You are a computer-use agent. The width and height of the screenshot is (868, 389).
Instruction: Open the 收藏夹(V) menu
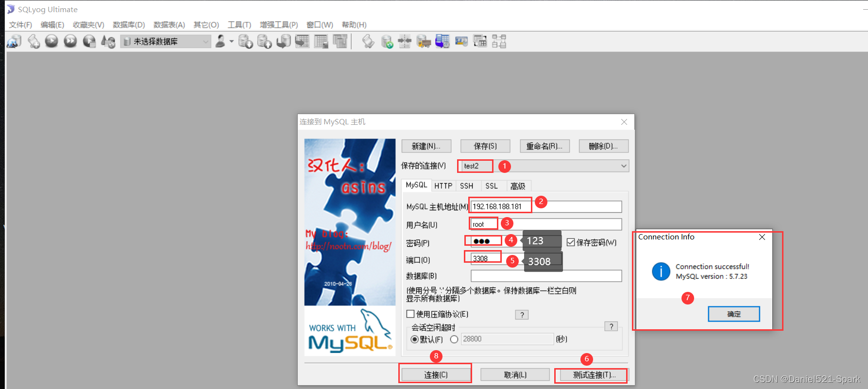pos(88,25)
